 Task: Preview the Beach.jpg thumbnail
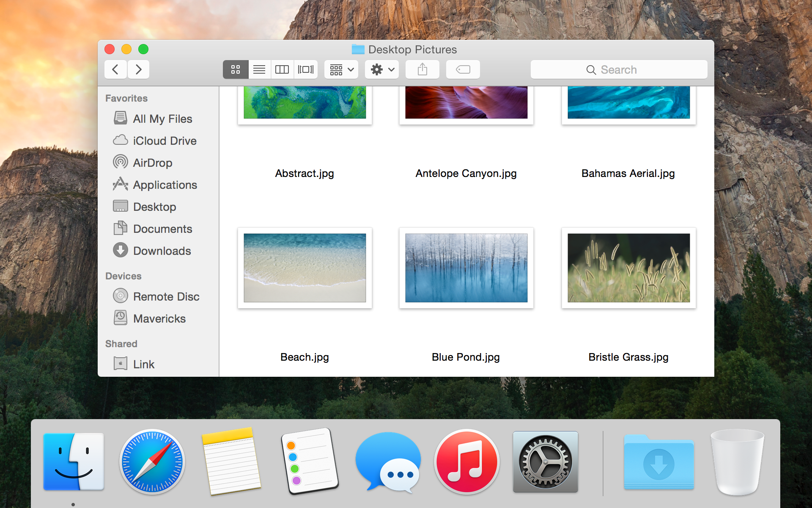pos(304,268)
